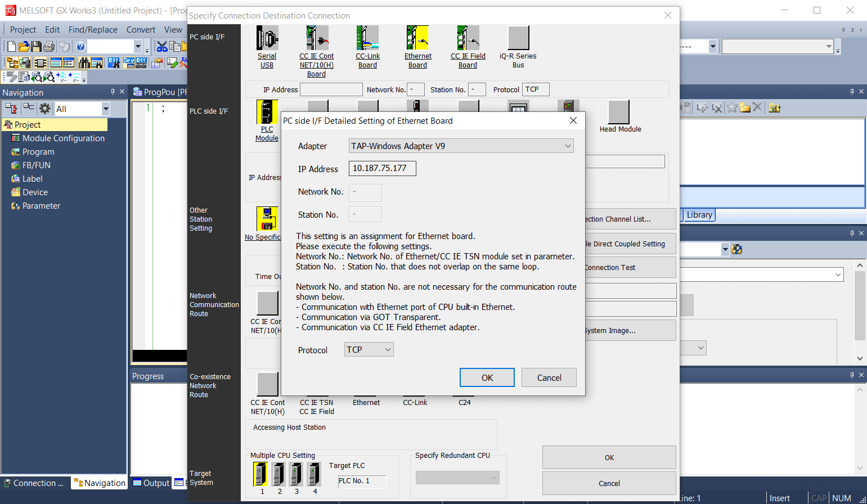Select Multiple CPU number 1
Image resolution: width=867 pixels, height=504 pixels.
(x=261, y=474)
